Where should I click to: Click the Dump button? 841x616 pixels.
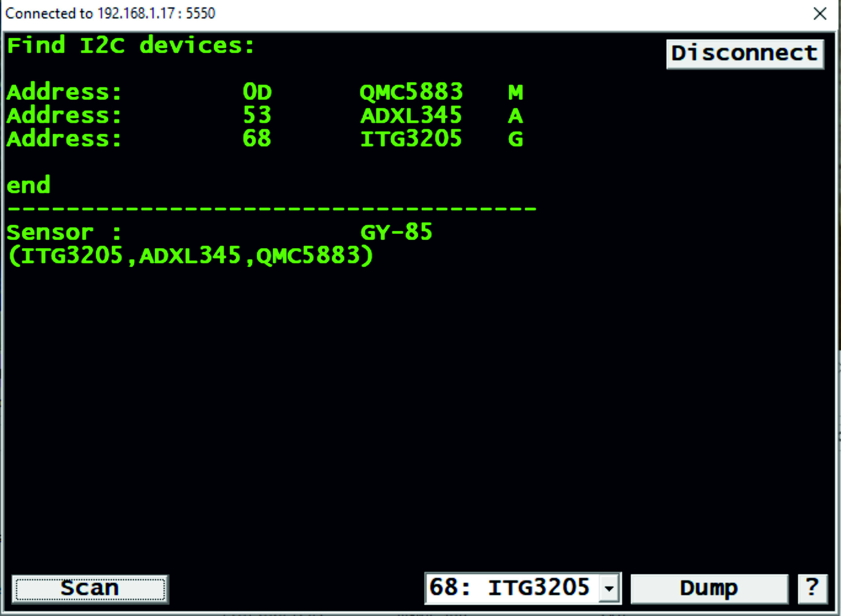[x=710, y=589]
